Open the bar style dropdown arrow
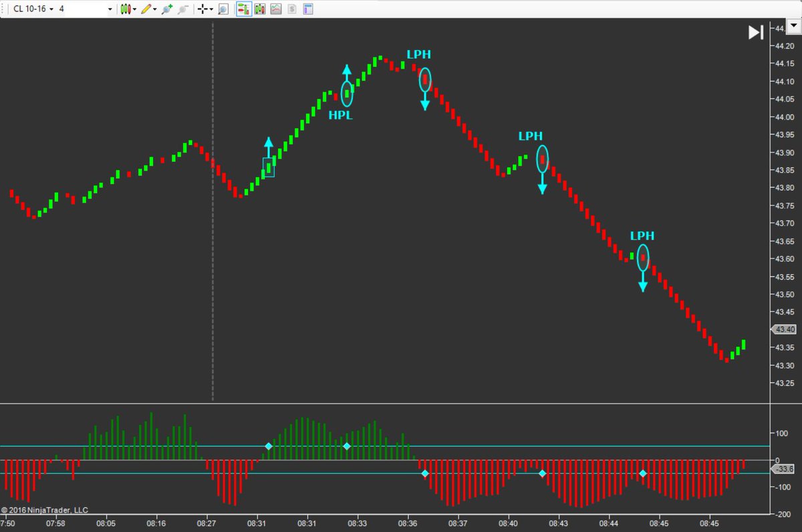Viewport: 802px width, 532px height. (134, 10)
